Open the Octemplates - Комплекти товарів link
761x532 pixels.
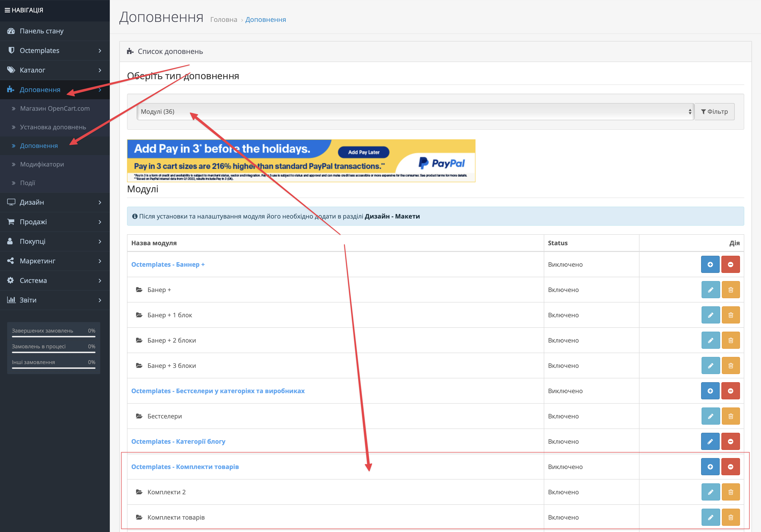(x=185, y=467)
